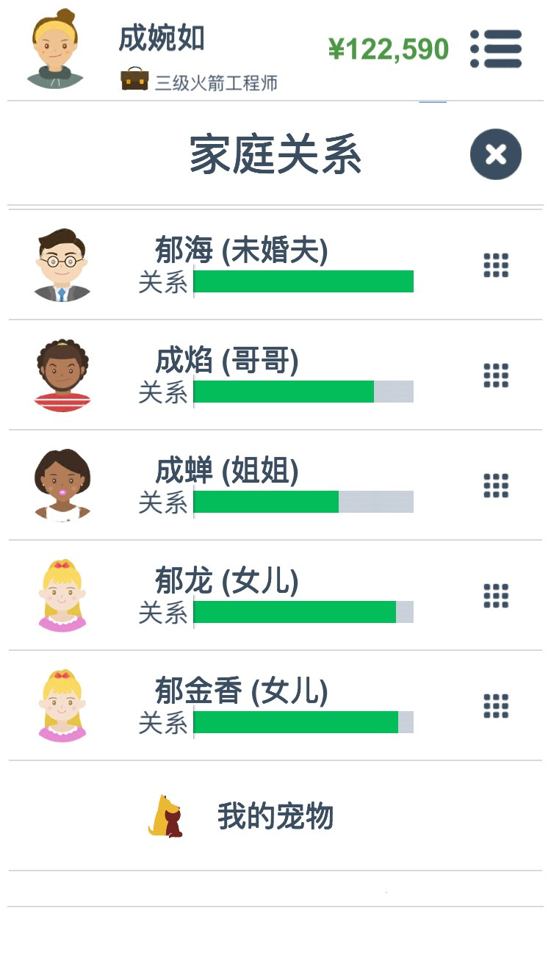This screenshot has width=551, height=980.
Task: Open 我的宠物 menu entry
Action: (275, 816)
